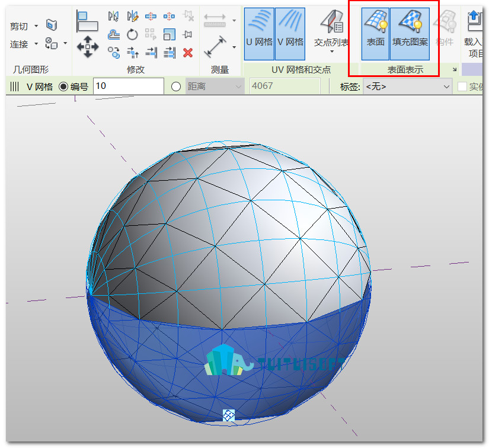
Task: Select the radio button next to 距离
Action: point(176,87)
